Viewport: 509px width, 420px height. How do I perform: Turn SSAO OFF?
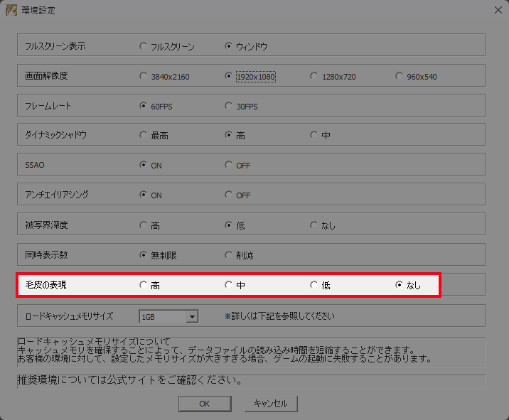pos(229,166)
